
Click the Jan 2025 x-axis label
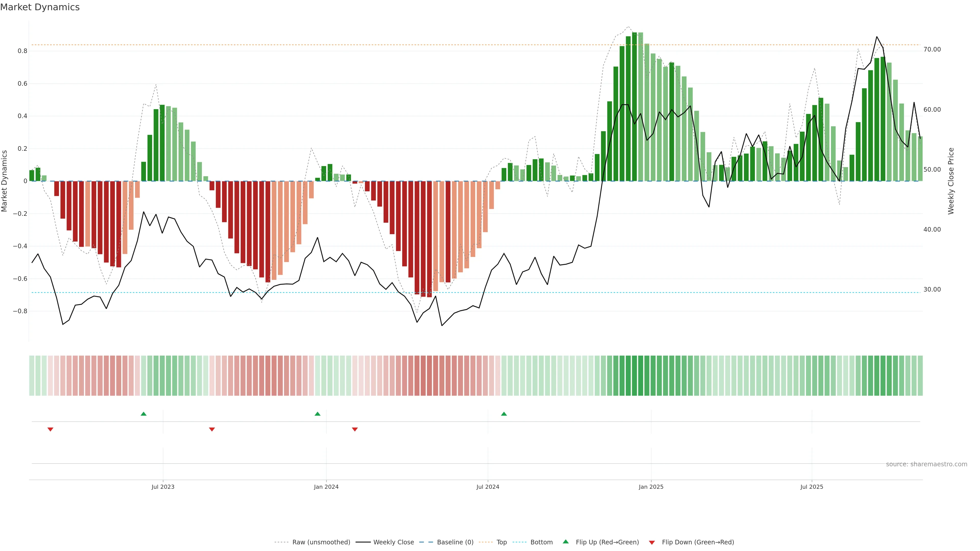(x=651, y=487)
